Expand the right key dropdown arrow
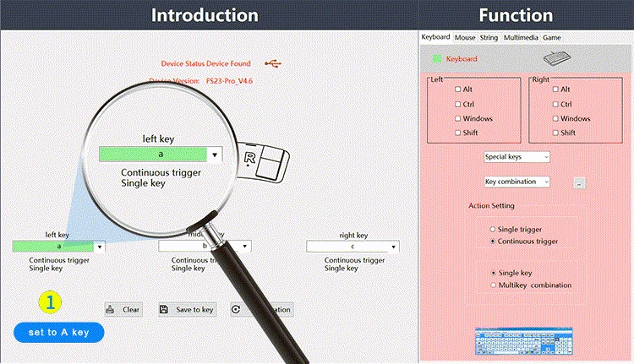 coord(393,247)
